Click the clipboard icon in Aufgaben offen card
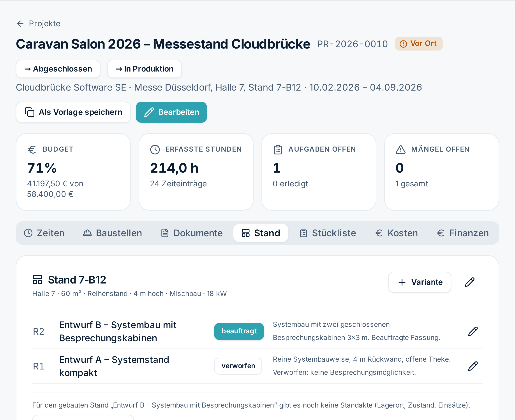Image resolution: width=515 pixels, height=420 pixels. tap(278, 150)
